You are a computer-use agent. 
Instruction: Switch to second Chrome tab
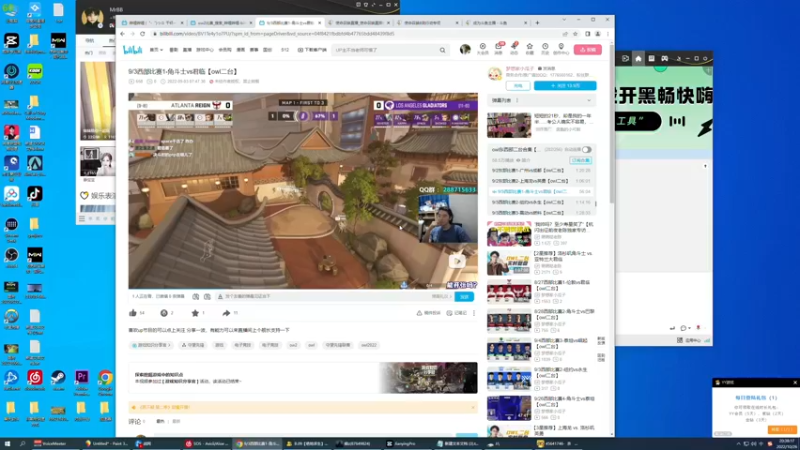click(x=221, y=23)
